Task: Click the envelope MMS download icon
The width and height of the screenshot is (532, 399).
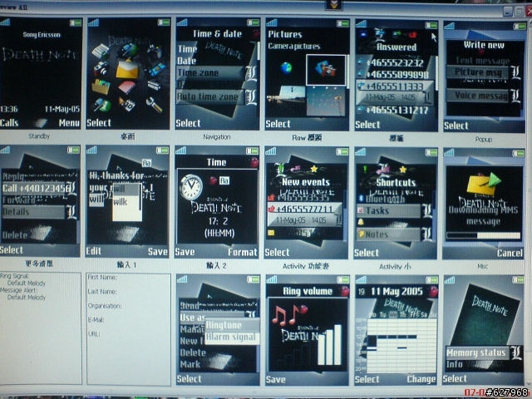Action: [x=484, y=184]
